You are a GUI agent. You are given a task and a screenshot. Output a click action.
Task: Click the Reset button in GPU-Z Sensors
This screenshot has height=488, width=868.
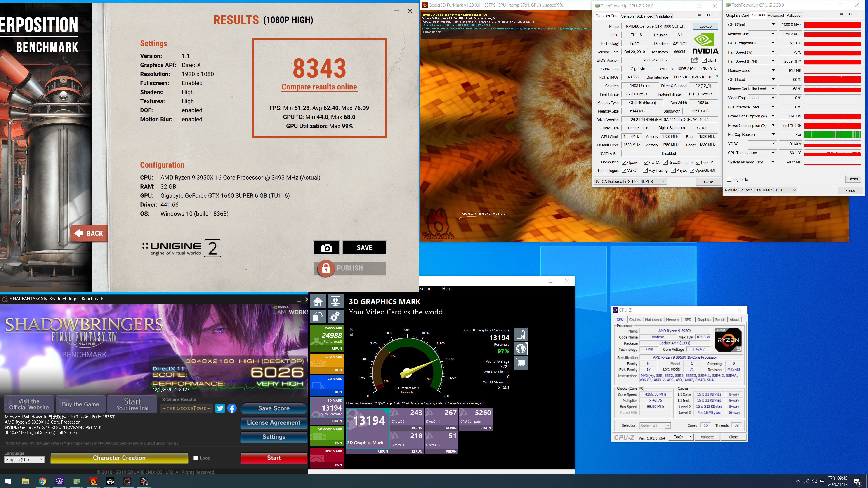pyautogui.click(x=853, y=179)
